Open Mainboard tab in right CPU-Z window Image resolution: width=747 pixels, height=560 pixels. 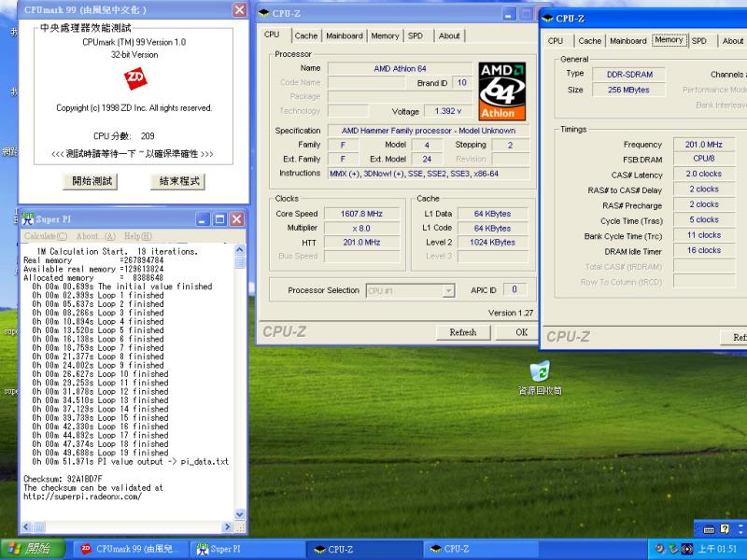627,41
